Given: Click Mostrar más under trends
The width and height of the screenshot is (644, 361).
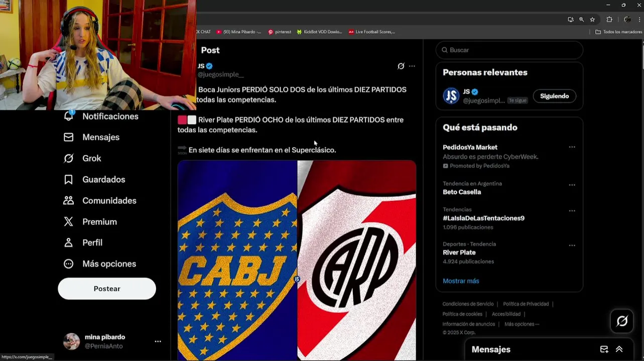Looking at the screenshot, I should (461, 281).
